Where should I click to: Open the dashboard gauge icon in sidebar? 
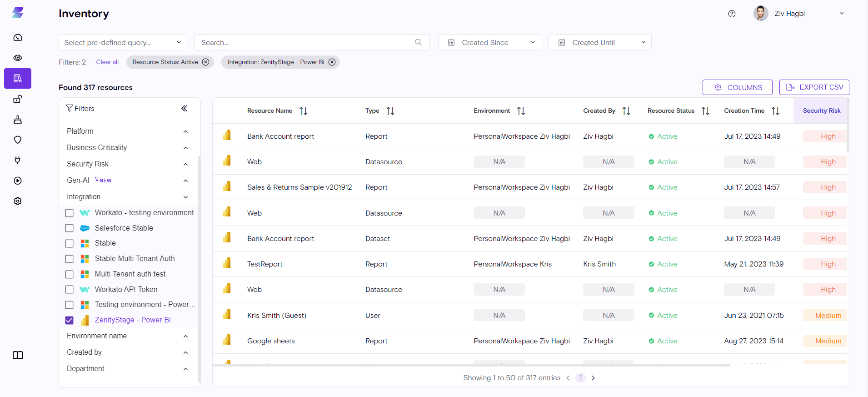18,37
